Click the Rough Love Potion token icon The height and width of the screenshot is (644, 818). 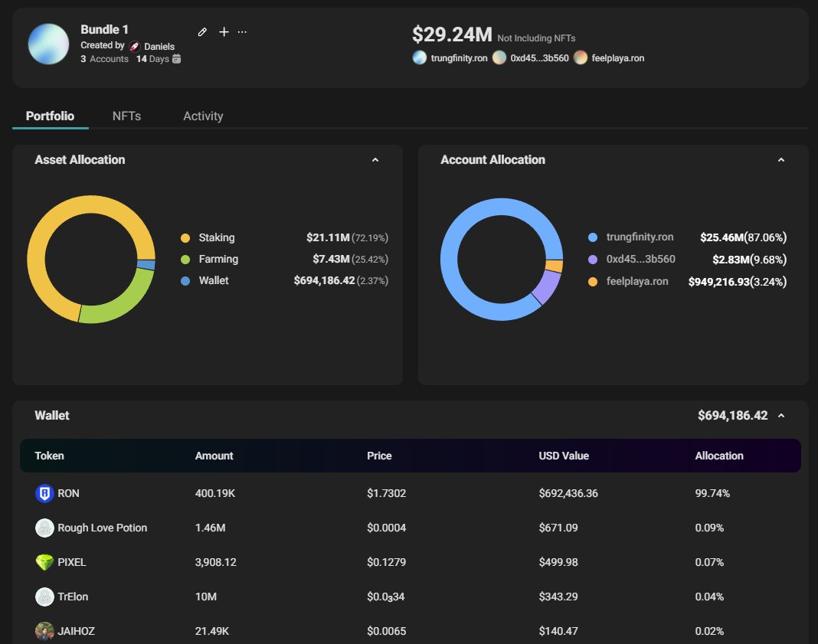pyautogui.click(x=44, y=528)
